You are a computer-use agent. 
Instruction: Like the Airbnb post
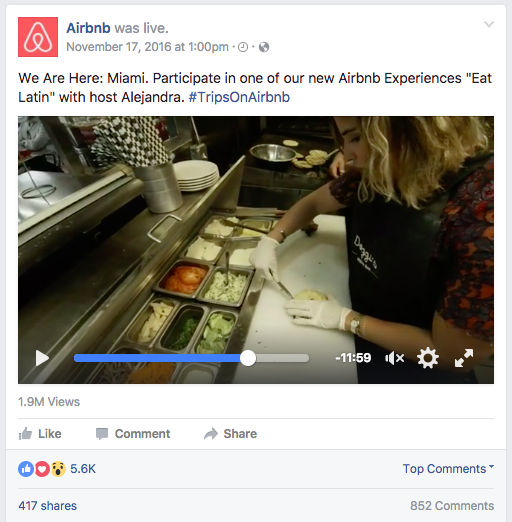click(40, 434)
